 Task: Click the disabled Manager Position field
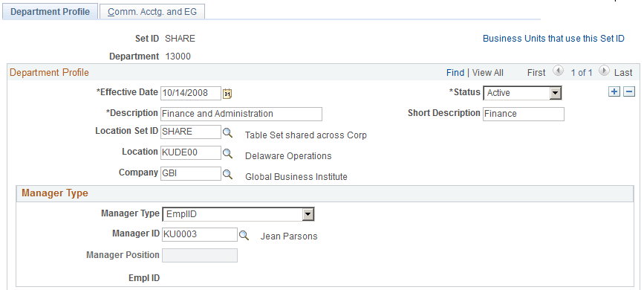click(x=200, y=256)
